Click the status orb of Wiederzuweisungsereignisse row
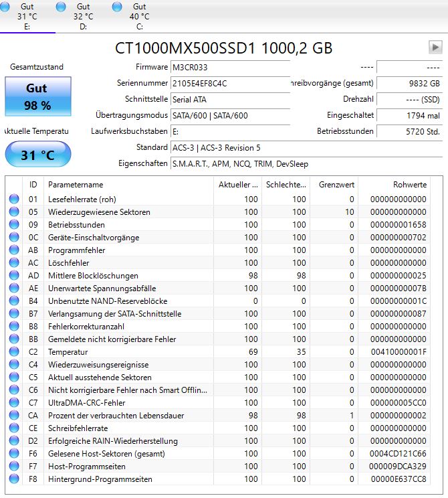Screen dimensions: 448x498 pos(14,364)
